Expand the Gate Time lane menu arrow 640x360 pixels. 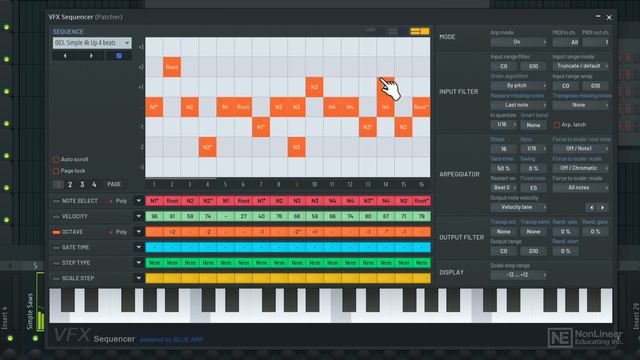pyautogui.click(x=138, y=247)
